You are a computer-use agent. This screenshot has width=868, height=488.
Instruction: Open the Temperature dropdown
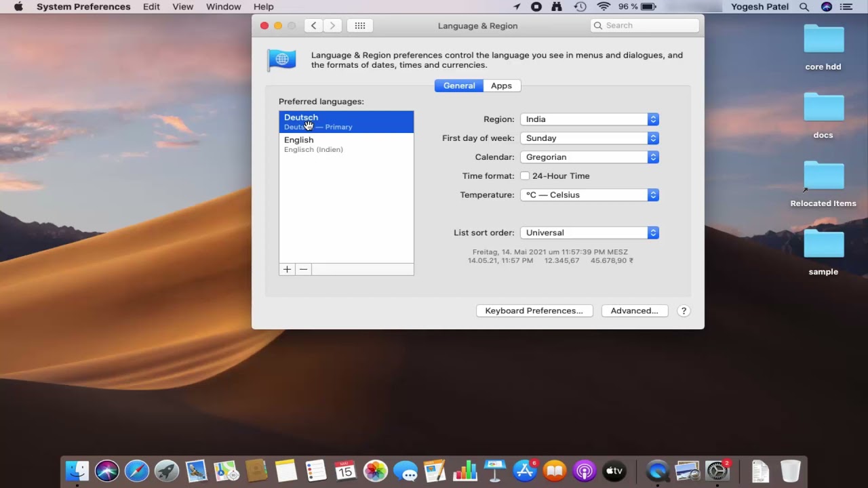(589, 195)
